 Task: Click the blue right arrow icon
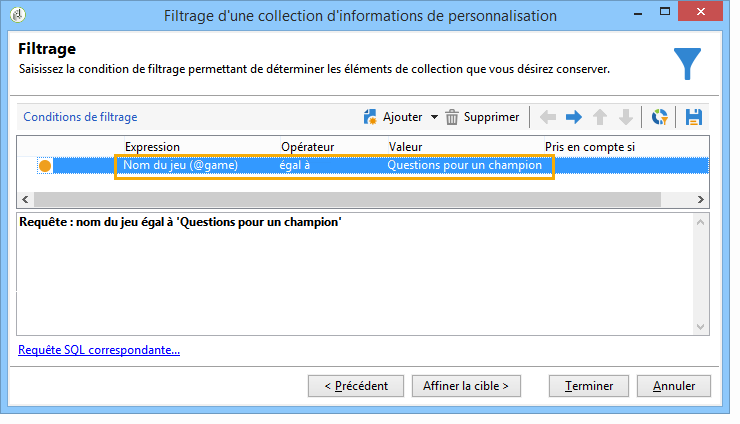(x=574, y=117)
